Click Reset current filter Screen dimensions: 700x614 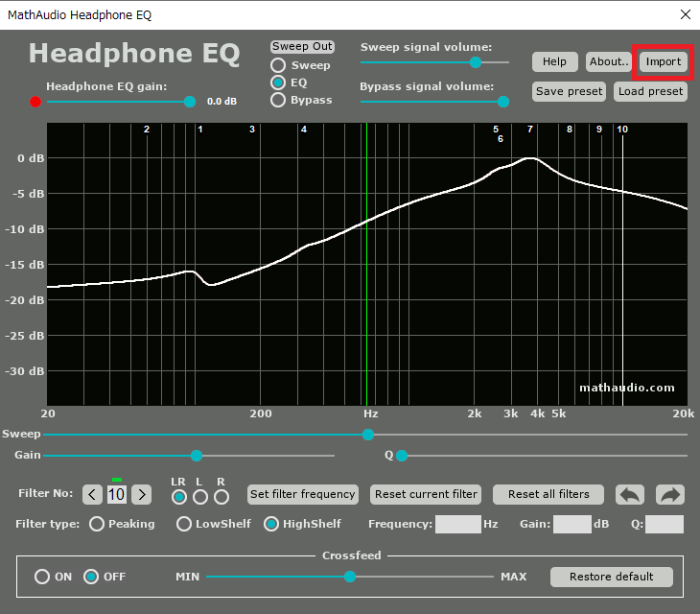426,494
